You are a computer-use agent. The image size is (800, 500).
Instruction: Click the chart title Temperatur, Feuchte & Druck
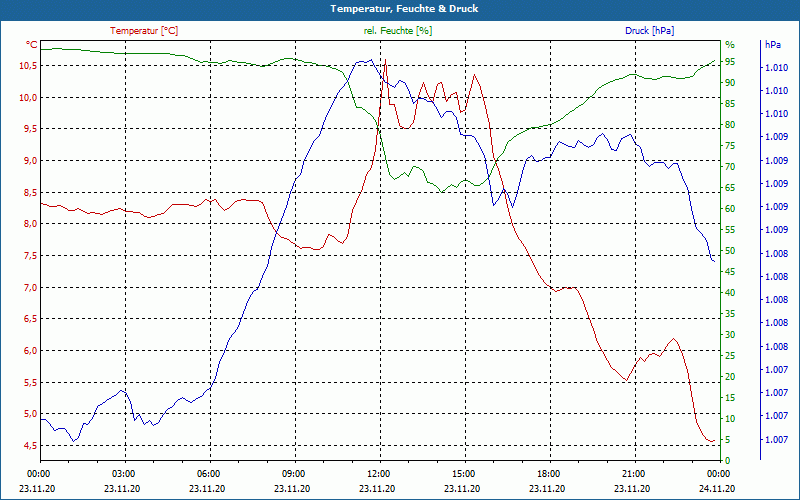click(404, 9)
